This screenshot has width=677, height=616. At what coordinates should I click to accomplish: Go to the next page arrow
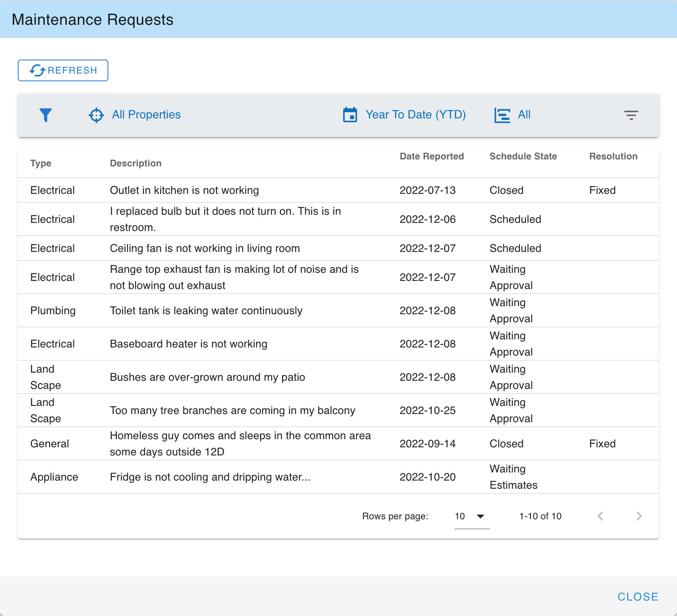[639, 516]
